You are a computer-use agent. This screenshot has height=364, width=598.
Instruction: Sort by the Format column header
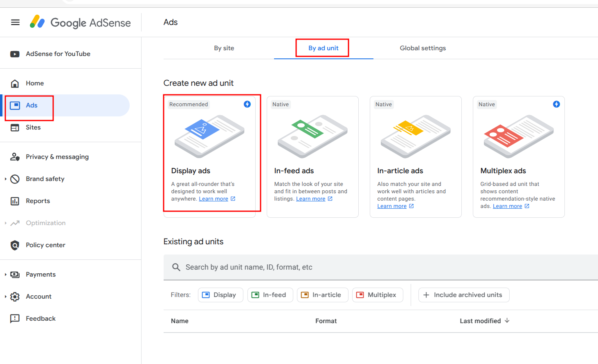[x=326, y=321]
